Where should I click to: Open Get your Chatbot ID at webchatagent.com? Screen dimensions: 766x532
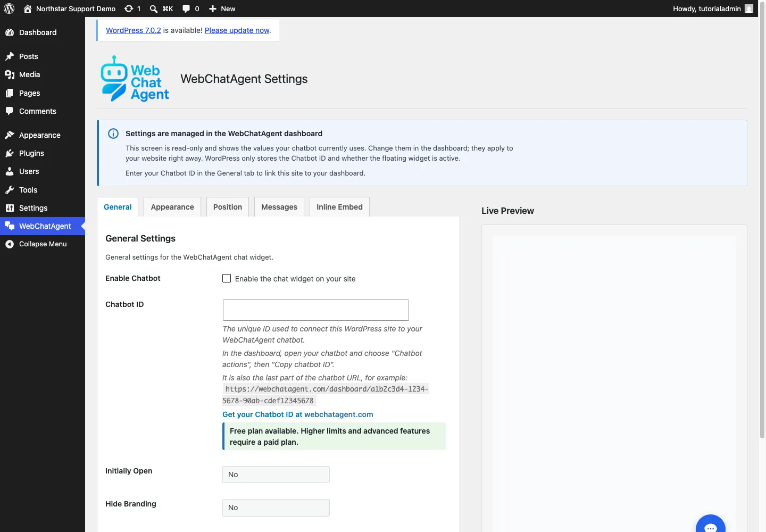pos(298,414)
